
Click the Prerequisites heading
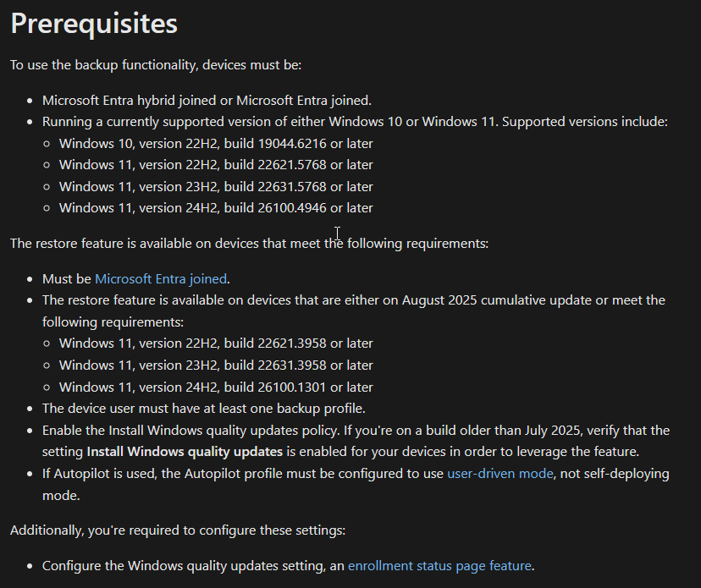(x=94, y=24)
